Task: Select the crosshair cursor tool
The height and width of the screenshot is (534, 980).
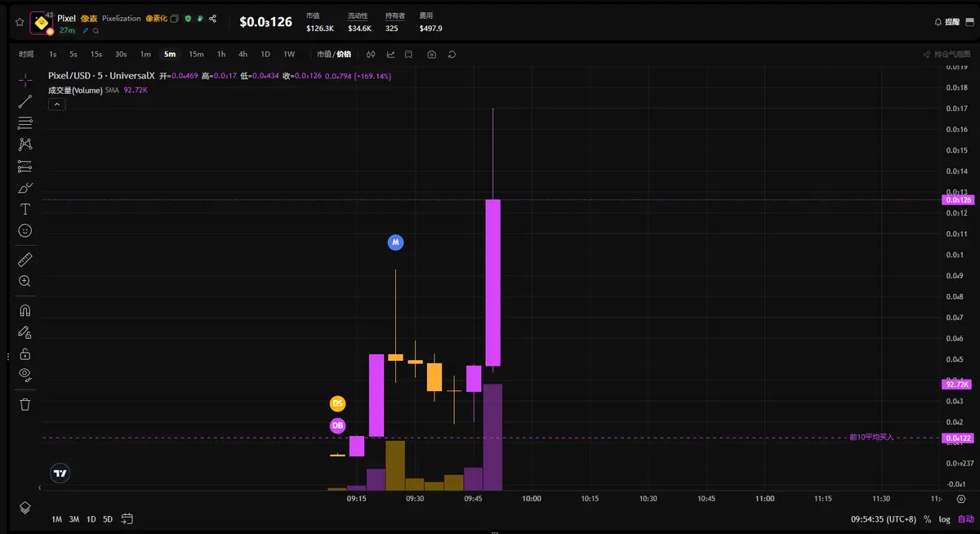Action: [x=25, y=79]
